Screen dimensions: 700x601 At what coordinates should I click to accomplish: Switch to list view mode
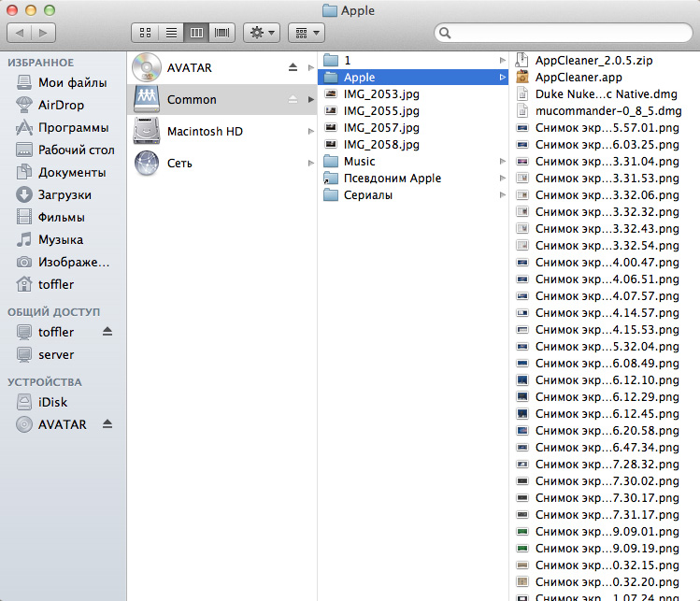click(171, 33)
